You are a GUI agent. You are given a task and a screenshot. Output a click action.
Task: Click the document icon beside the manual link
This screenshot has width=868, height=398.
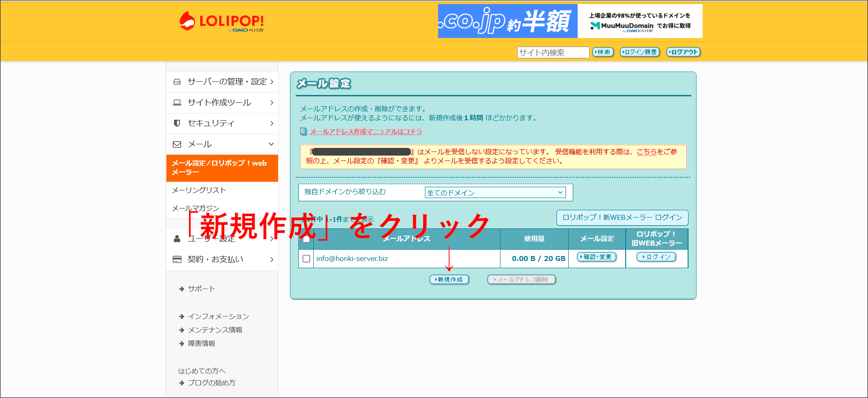tap(303, 132)
